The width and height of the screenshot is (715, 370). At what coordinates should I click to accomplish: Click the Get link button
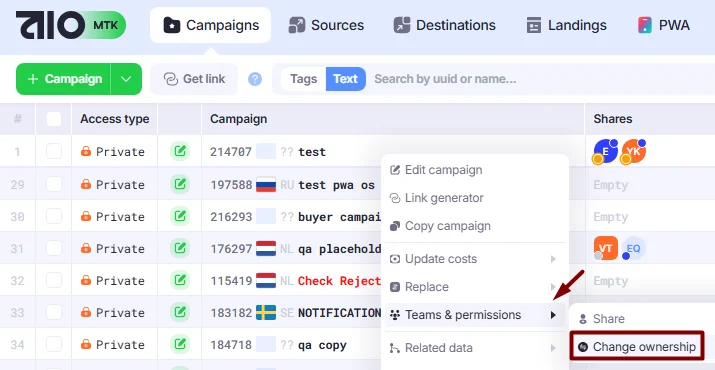[x=194, y=79]
